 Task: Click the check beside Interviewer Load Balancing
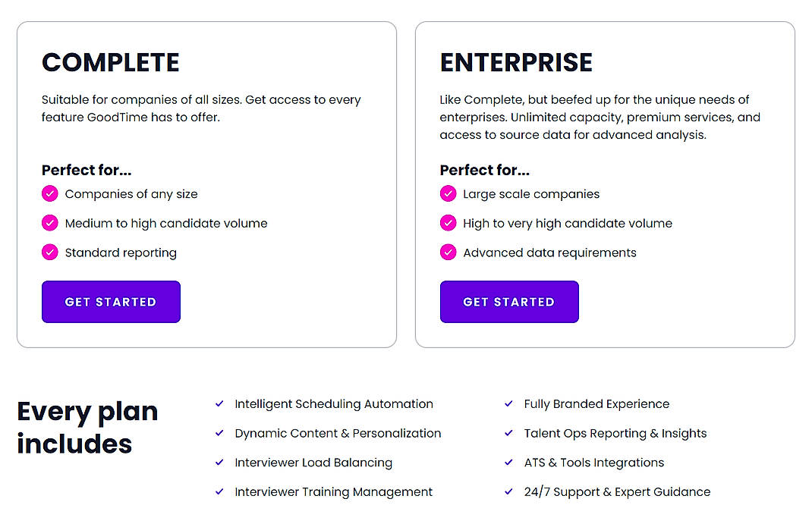click(x=219, y=463)
